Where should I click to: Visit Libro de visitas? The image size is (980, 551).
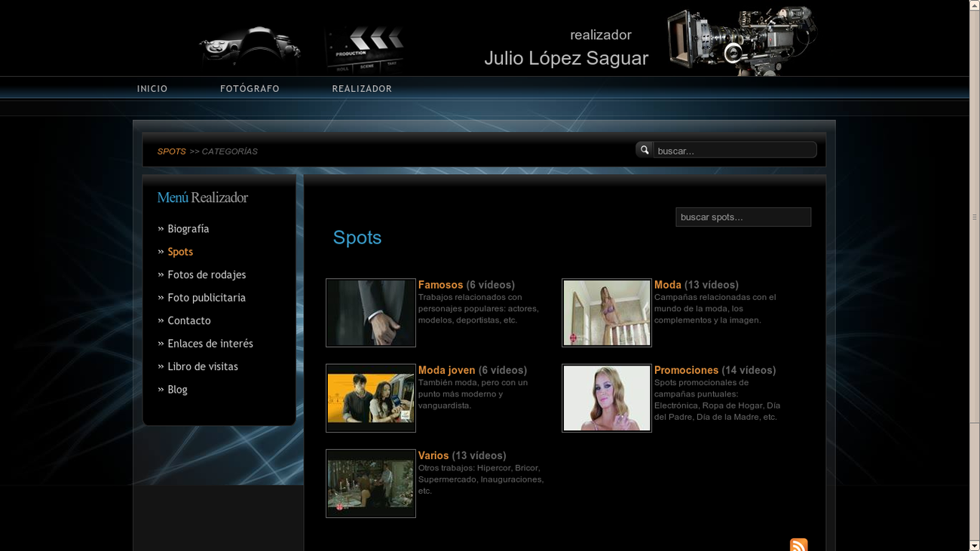[202, 366]
